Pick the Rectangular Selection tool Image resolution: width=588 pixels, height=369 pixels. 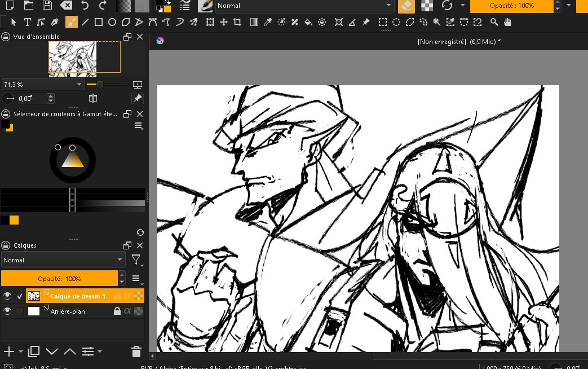tap(383, 22)
